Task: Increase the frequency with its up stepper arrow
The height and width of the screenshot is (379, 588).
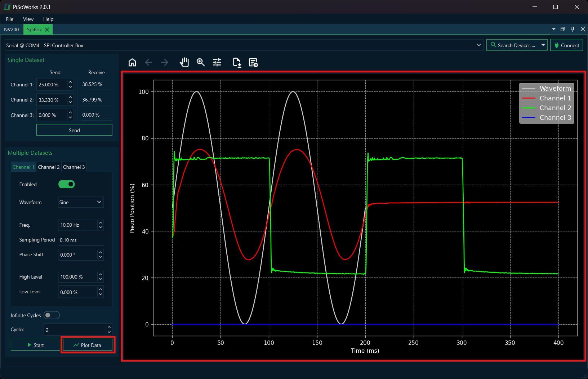Action: click(x=100, y=223)
